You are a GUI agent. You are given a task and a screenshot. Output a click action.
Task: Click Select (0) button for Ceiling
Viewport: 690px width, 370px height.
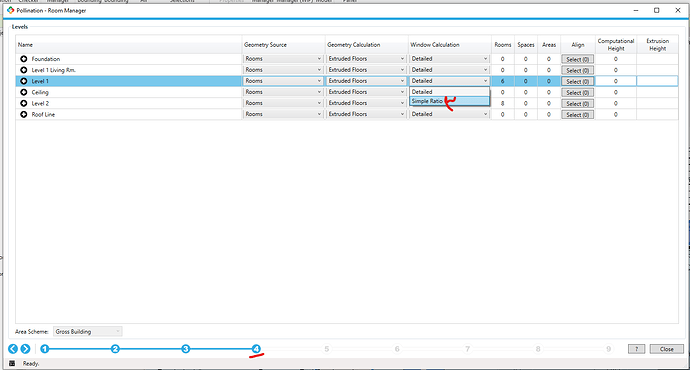pos(577,92)
